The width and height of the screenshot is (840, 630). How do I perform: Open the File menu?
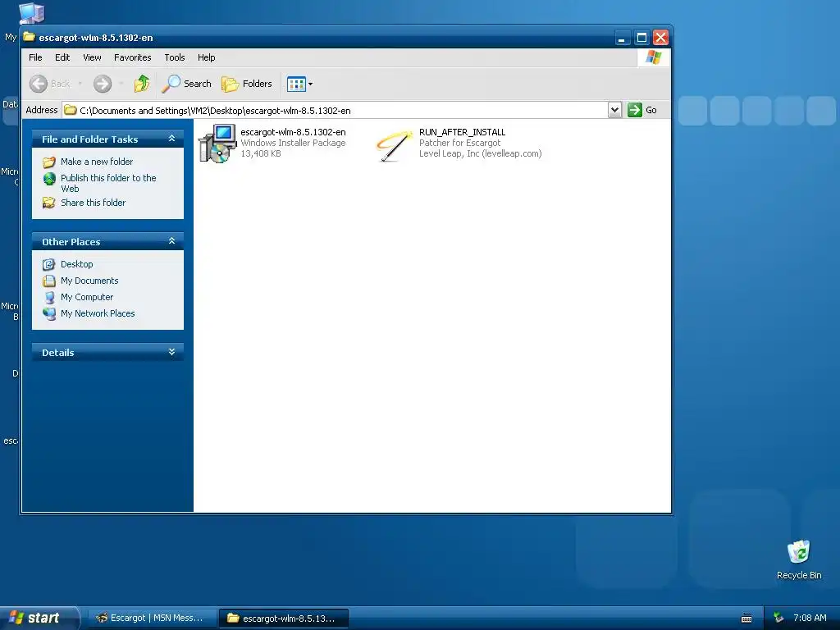point(35,57)
